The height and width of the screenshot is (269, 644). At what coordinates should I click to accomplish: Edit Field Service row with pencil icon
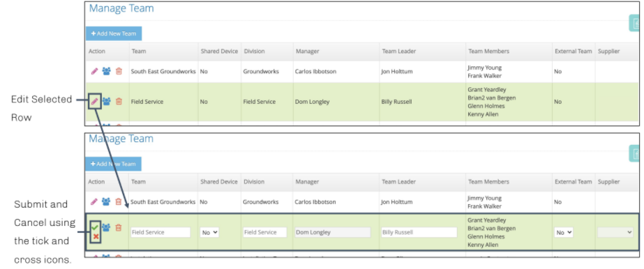tap(94, 101)
